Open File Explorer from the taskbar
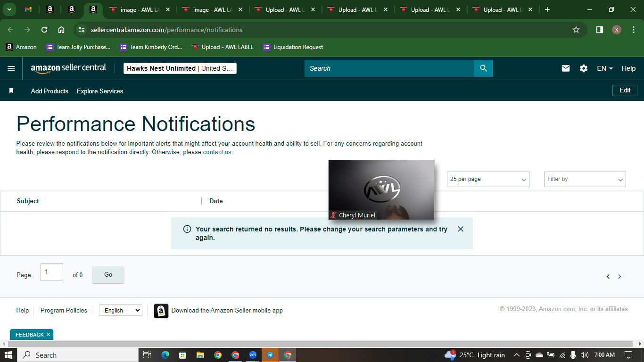 tap(200, 355)
